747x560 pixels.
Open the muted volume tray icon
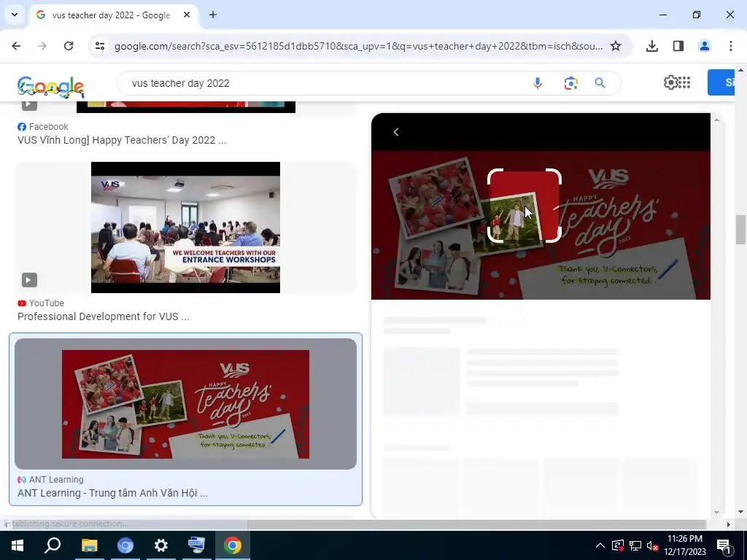(653, 545)
